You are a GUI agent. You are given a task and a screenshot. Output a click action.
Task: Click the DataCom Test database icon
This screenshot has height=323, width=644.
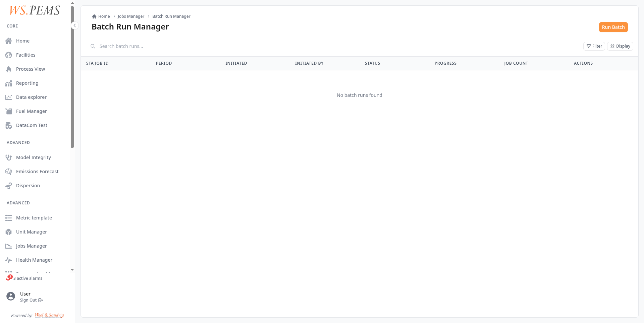coord(9,125)
